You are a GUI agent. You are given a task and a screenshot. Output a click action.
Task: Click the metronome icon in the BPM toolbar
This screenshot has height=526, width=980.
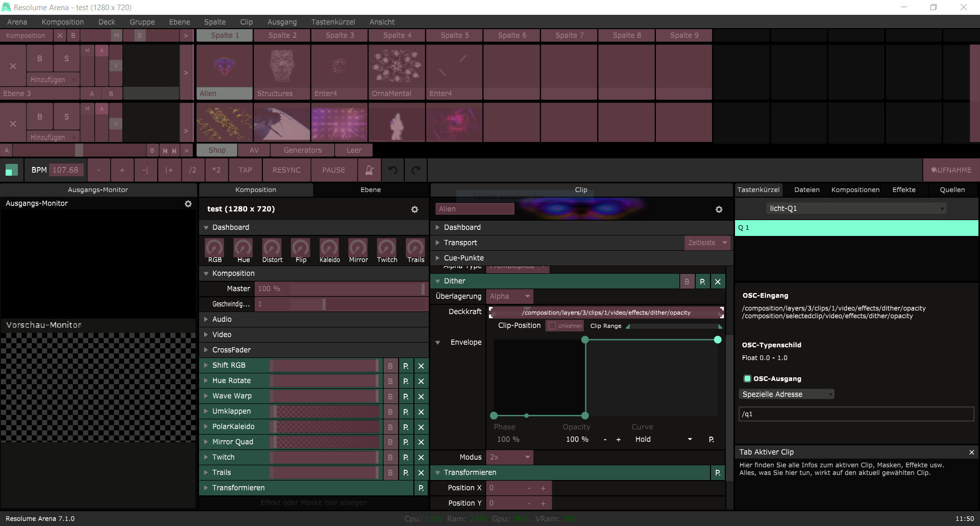pyautogui.click(x=370, y=170)
